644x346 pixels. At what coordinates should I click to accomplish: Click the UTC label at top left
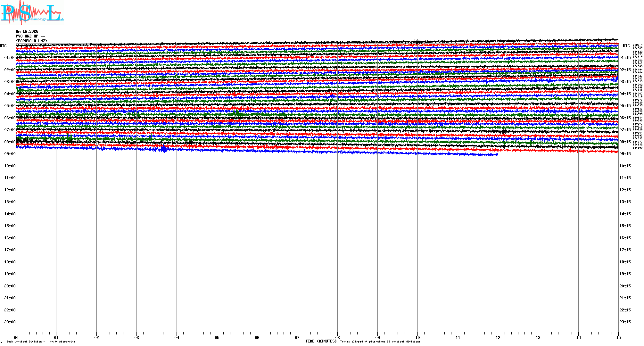pyautogui.click(x=3, y=46)
